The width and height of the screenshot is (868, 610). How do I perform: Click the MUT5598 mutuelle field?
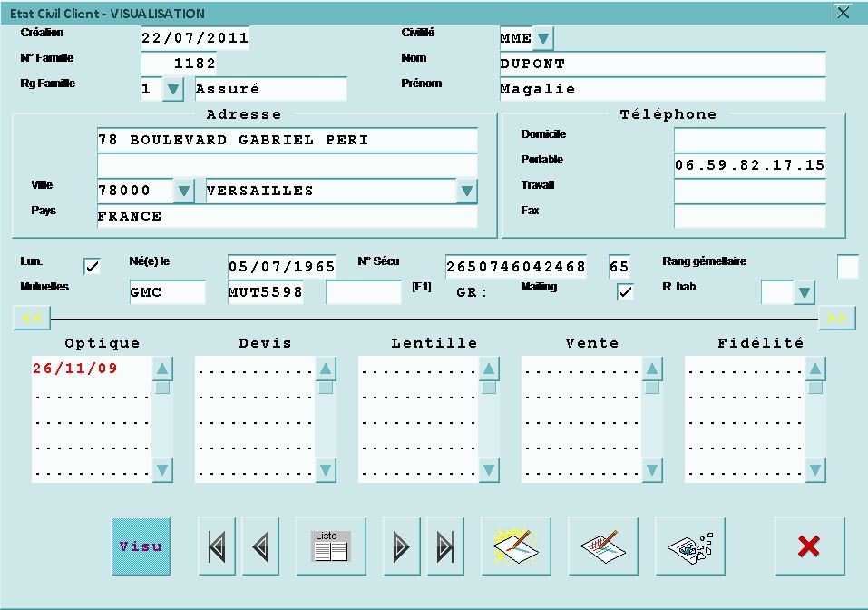265,292
